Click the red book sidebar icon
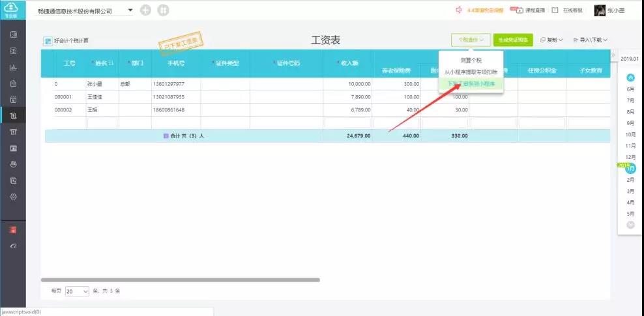The image size is (644, 316). tap(13, 230)
